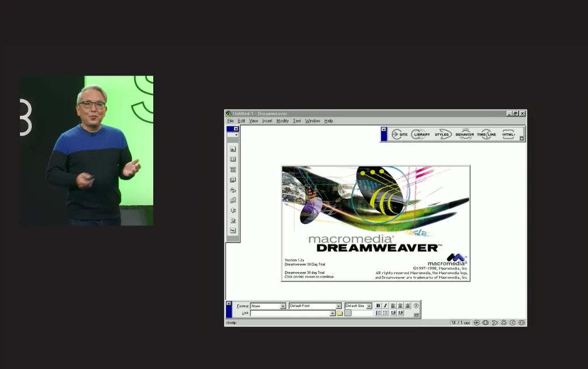Click the status bar HTML mini-launcher icon

coord(522,322)
